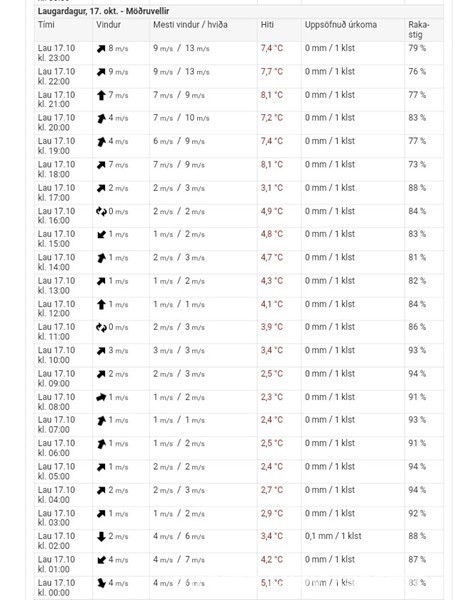The image size is (464, 600).
Task: Click the Hiti column header
Action: coord(267,25)
